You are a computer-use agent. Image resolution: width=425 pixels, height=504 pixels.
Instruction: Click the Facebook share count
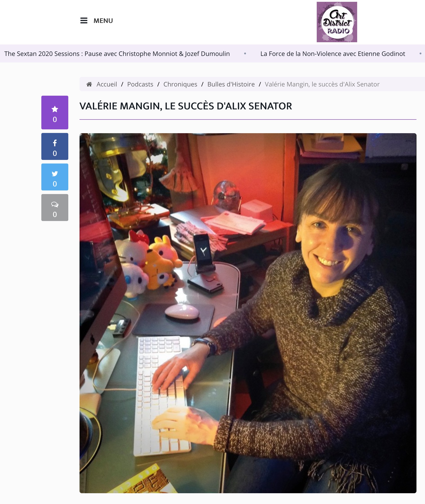click(55, 153)
